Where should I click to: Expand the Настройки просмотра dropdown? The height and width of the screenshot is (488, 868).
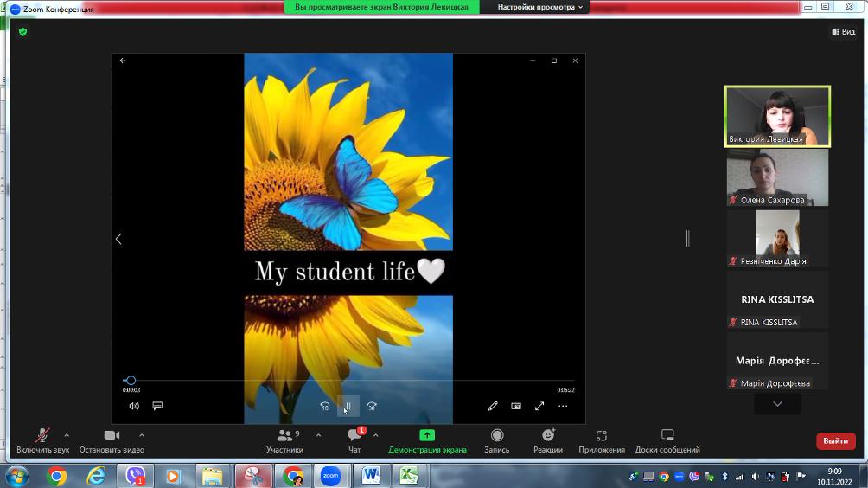[541, 7]
